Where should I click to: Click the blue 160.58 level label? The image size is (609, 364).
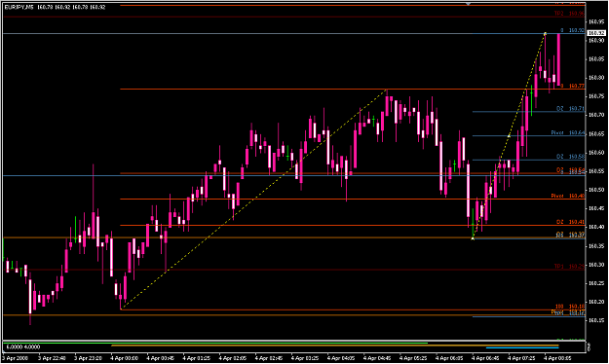click(x=570, y=157)
